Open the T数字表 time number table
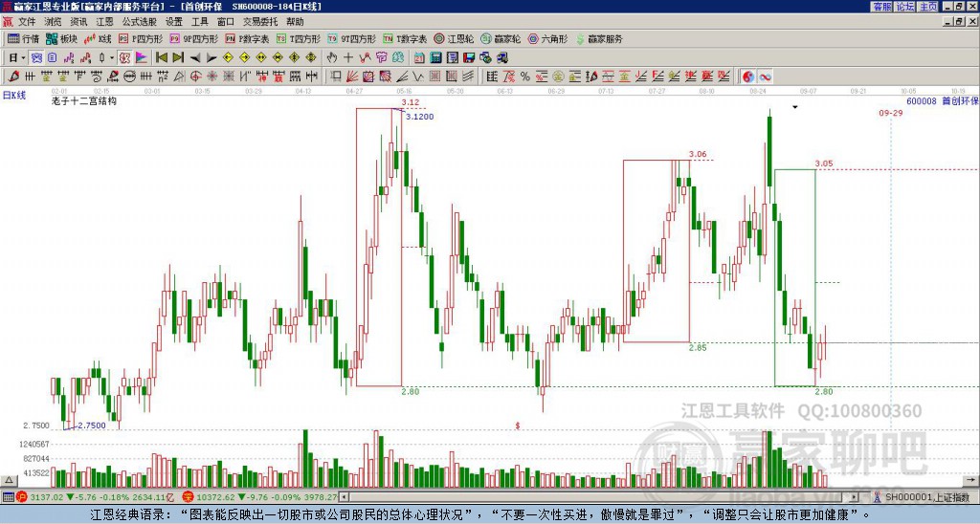 click(405, 38)
